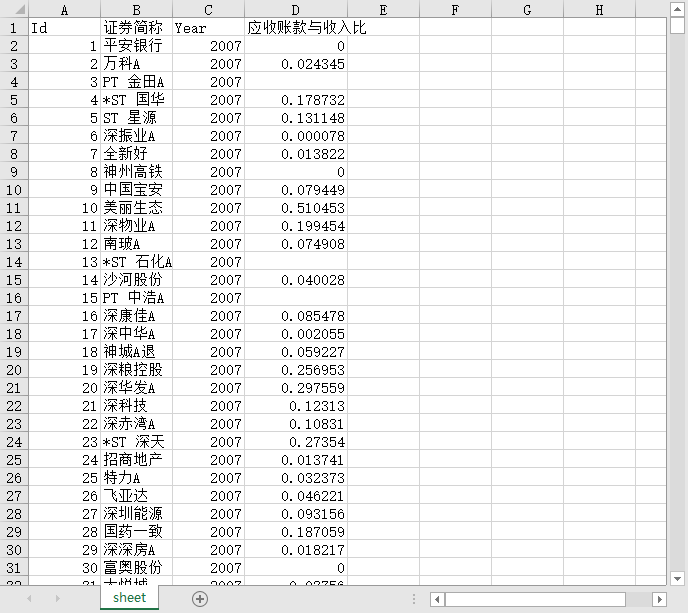Click header cell 'Id'

click(x=64, y=28)
